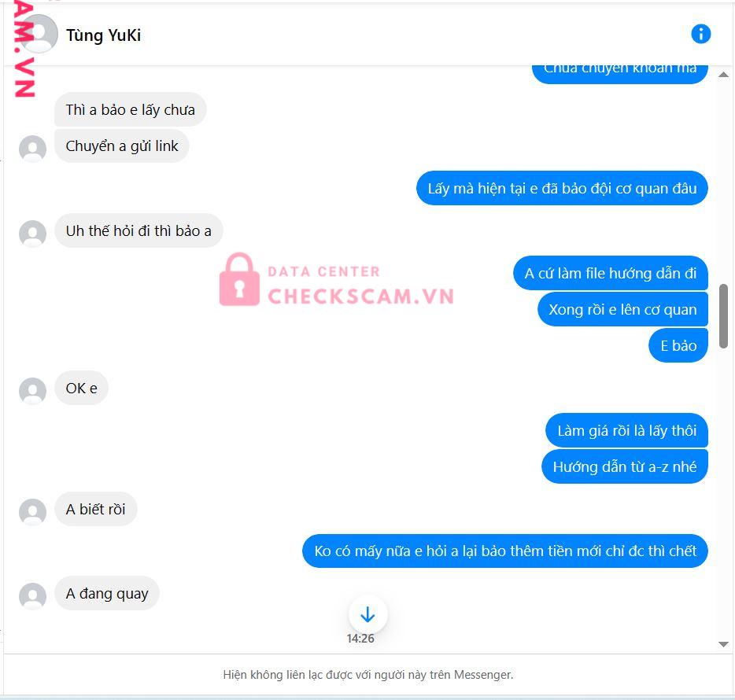Select message 'A cứ làm file hướng dẫn đi'
Screen dimensions: 735x700
(611, 273)
